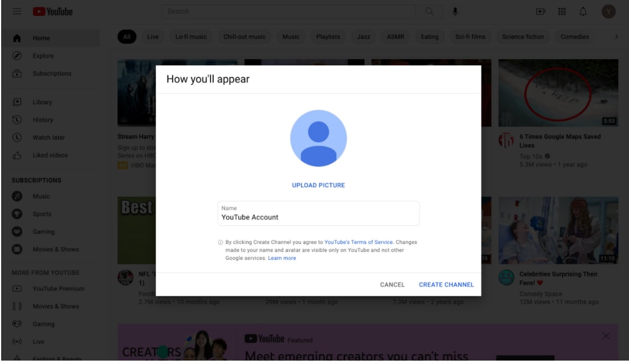Open the Top 10s channel avatar
The image size is (629, 364).
(506, 140)
